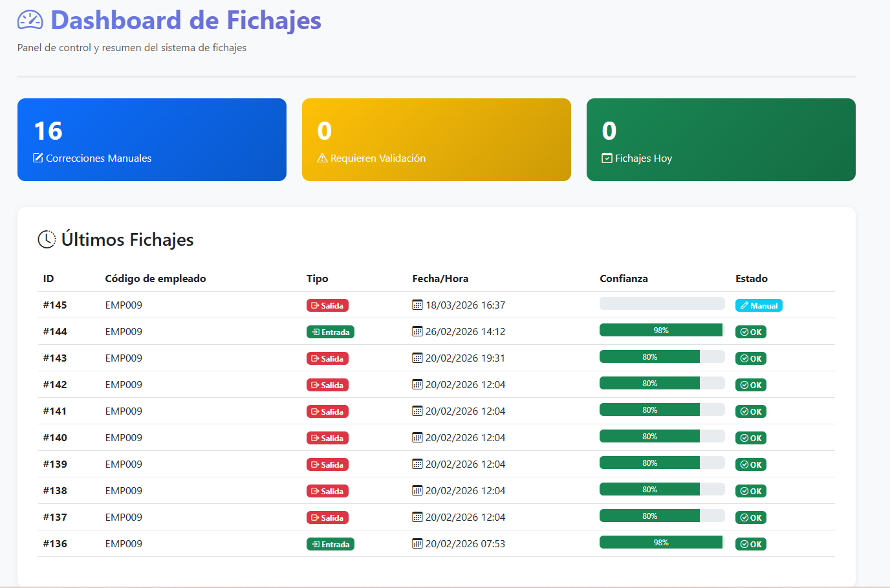Click the OK status badge for row #136
This screenshot has width=890, height=588.
750,544
